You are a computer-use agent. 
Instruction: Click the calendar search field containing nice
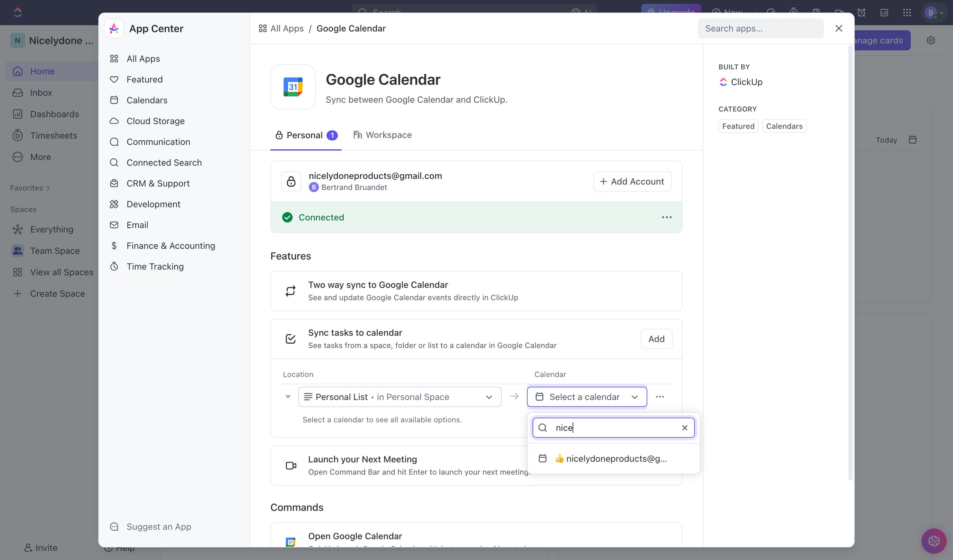613,428
